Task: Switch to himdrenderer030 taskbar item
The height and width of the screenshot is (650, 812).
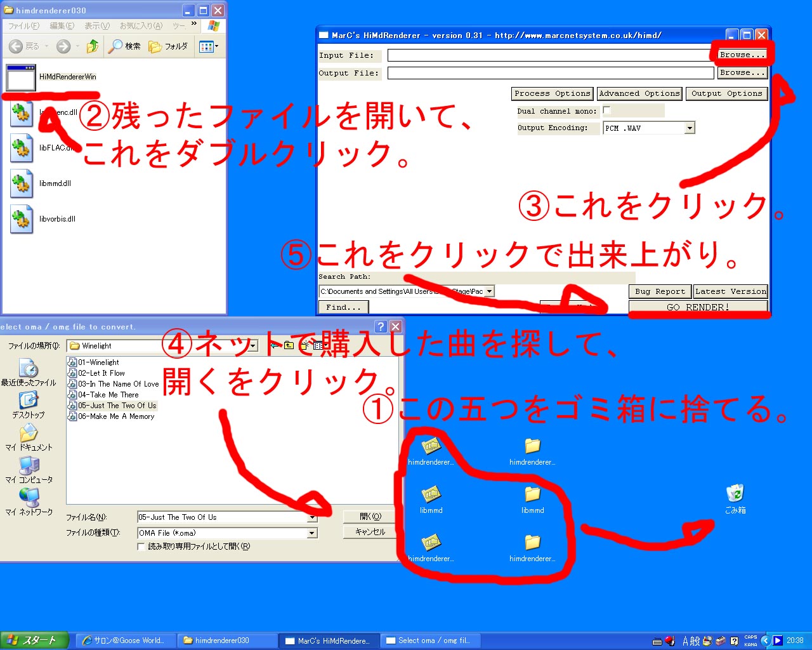Action: (227, 640)
